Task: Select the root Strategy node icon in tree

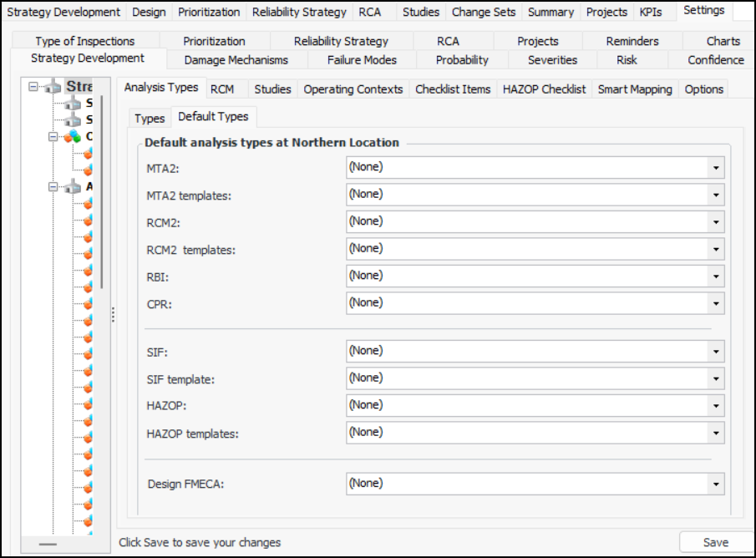Action: coord(53,87)
